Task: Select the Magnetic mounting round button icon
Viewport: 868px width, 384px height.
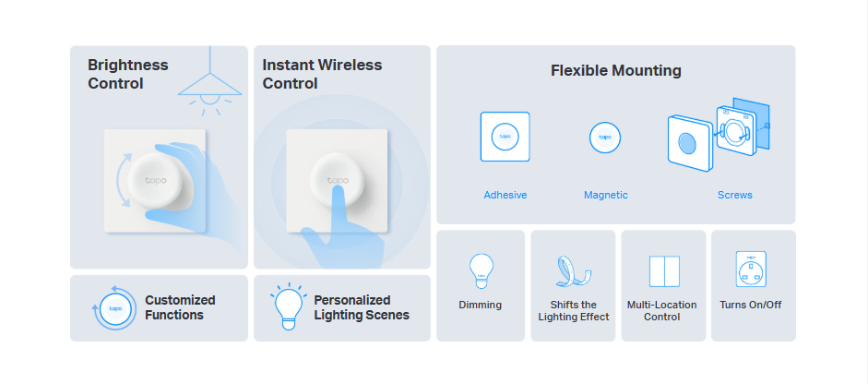Action: pos(605,138)
